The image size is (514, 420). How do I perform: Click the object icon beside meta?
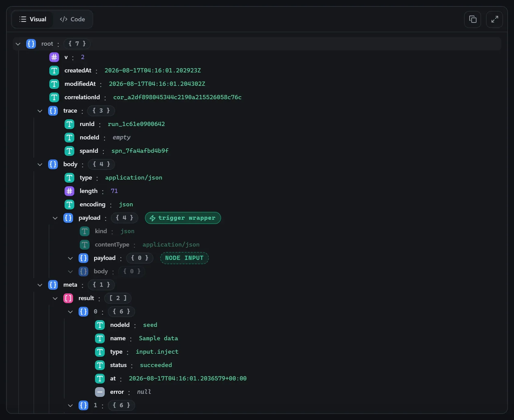pos(53,285)
